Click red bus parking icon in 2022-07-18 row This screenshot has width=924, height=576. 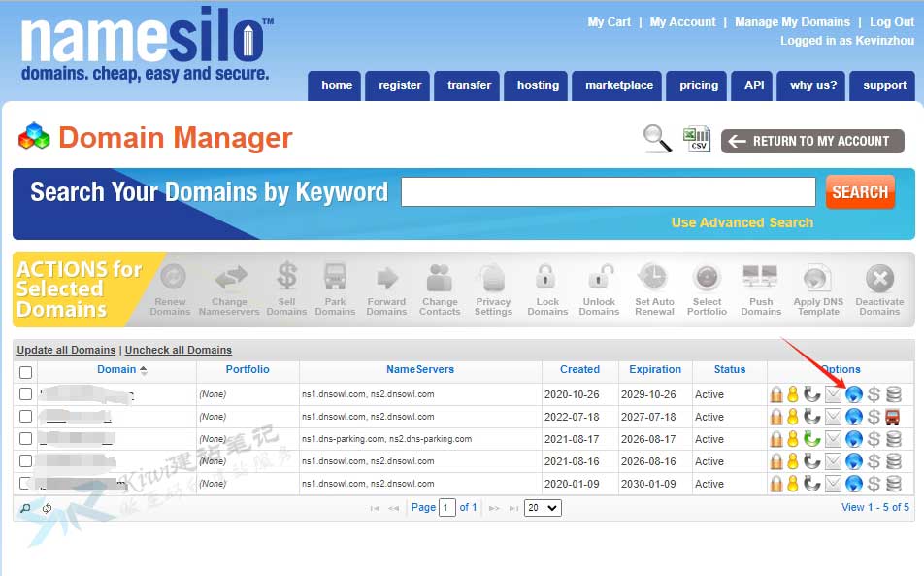[893, 417]
